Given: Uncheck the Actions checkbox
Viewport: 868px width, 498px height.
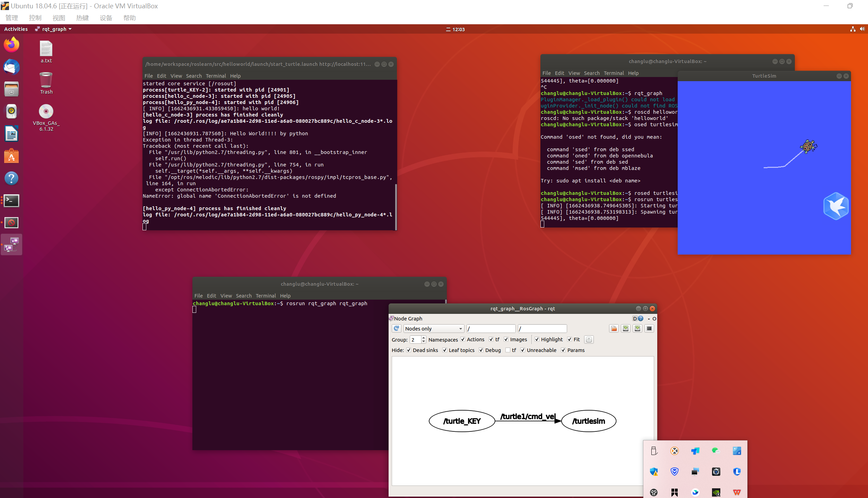Looking at the screenshot, I should pos(463,340).
